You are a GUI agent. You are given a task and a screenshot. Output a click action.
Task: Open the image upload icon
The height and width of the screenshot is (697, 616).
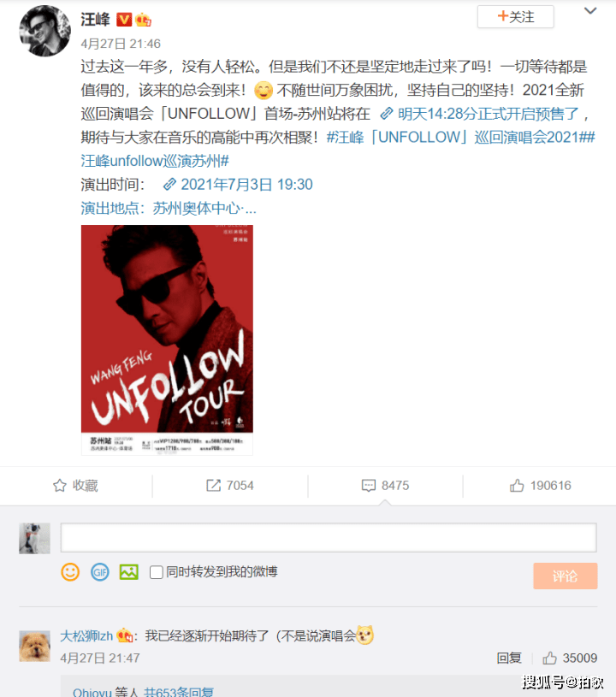(129, 572)
